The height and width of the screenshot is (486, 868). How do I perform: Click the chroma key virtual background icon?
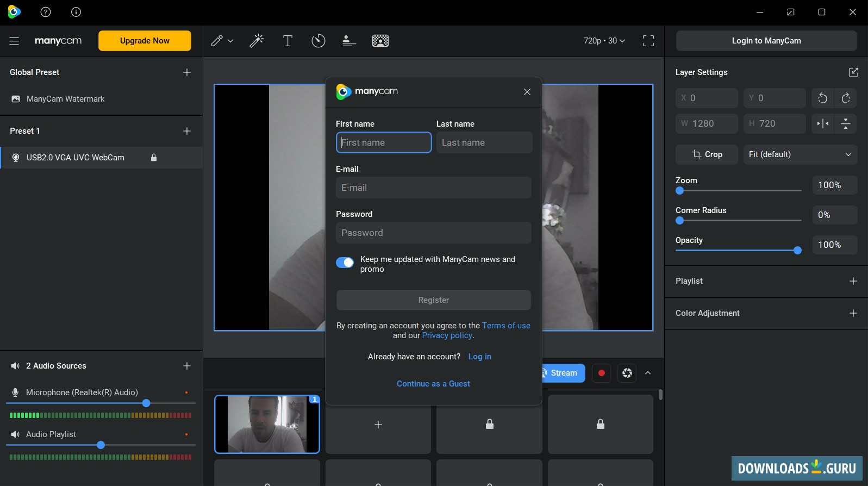pyautogui.click(x=380, y=41)
